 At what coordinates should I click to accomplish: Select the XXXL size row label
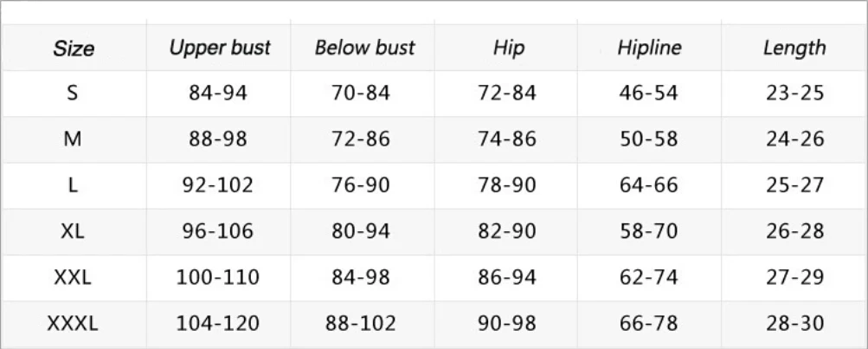tap(73, 323)
